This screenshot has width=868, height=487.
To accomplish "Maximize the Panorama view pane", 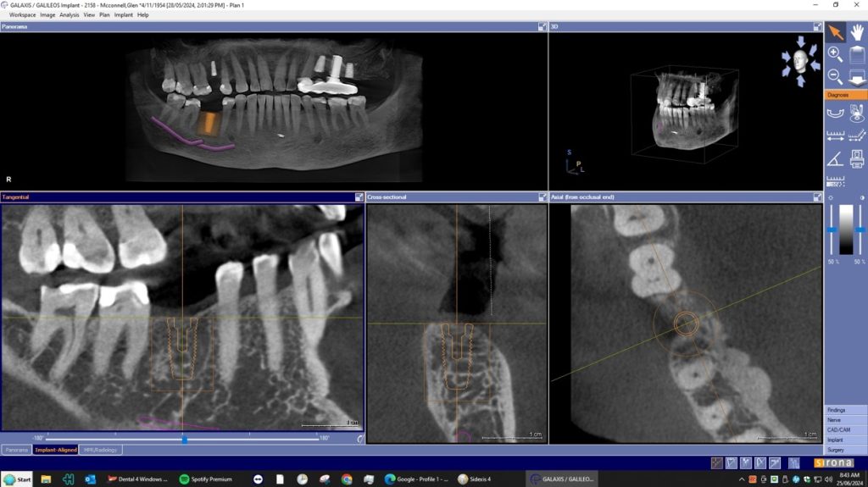I will coord(542,27).
